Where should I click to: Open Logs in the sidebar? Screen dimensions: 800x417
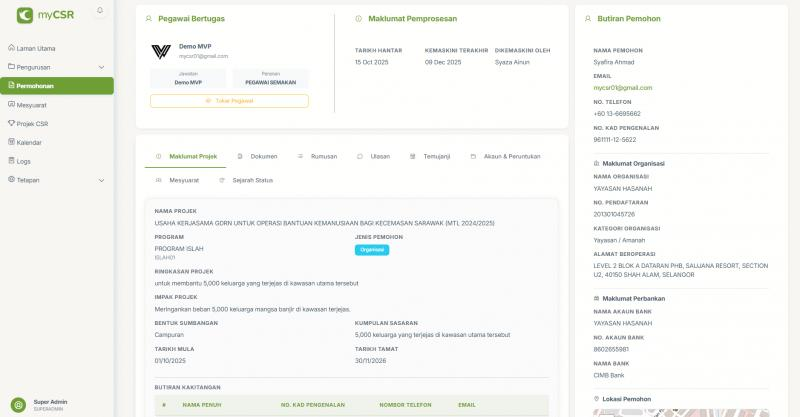coord(24,161)
